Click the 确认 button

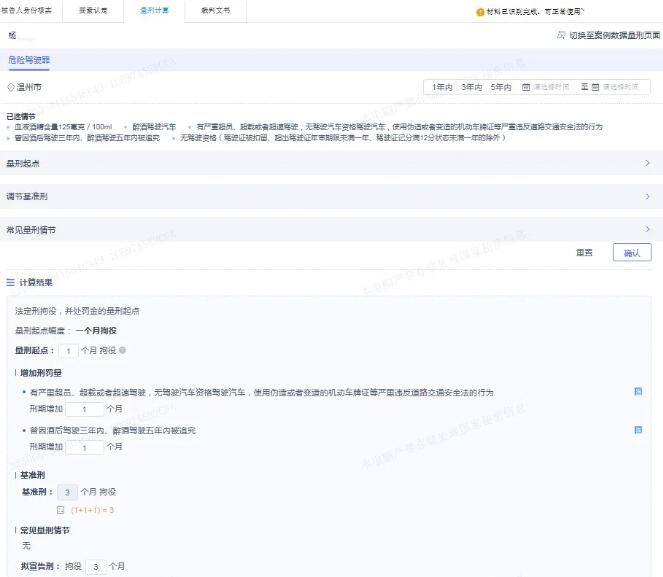[x=631, y=253]
